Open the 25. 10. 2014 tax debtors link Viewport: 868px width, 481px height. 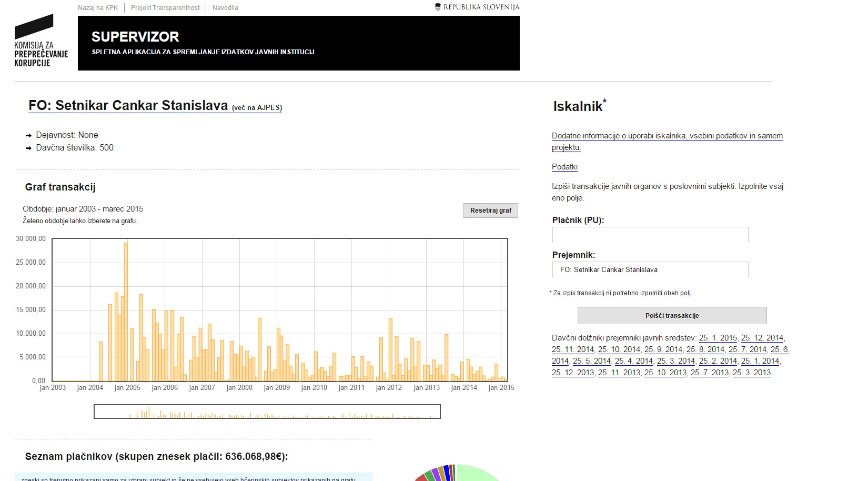pos(619,349)
